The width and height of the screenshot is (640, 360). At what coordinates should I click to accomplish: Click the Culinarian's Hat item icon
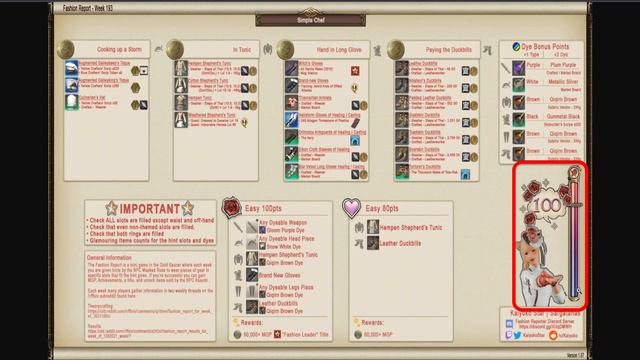point(71,102)
